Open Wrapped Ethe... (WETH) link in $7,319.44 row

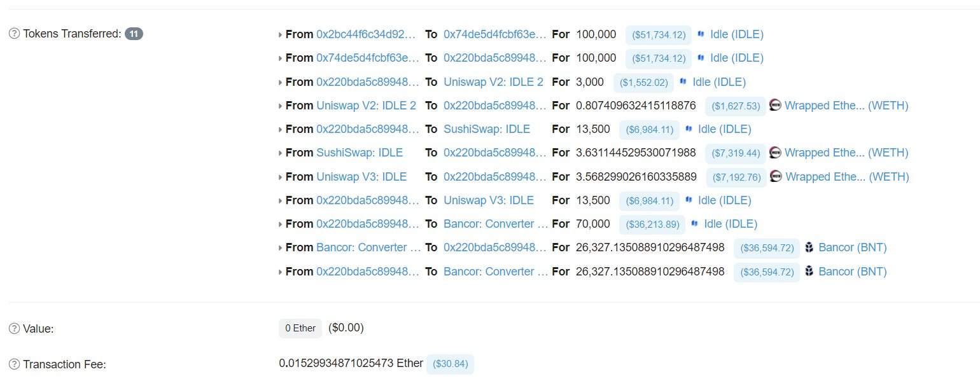(x=846, y=153)
